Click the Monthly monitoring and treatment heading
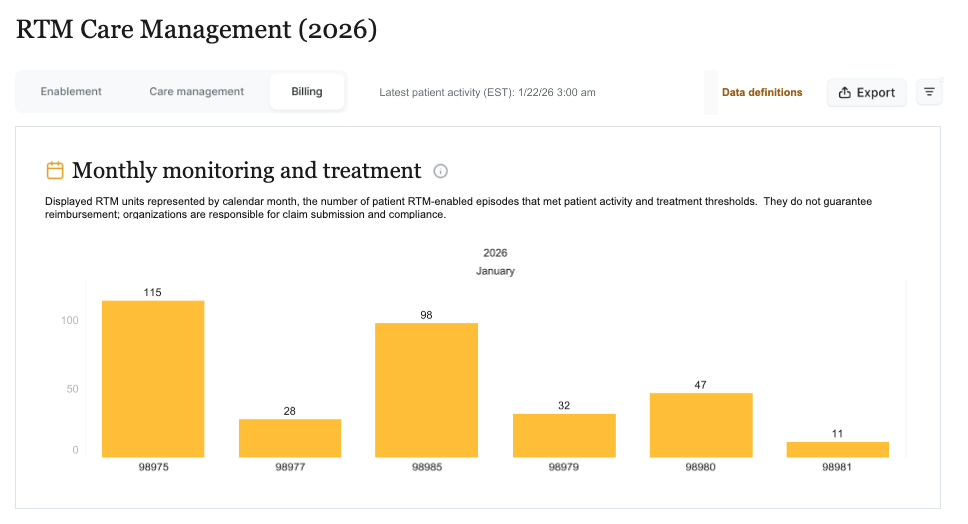Viewport: 968px width, 524px height. tap(246, 170)
